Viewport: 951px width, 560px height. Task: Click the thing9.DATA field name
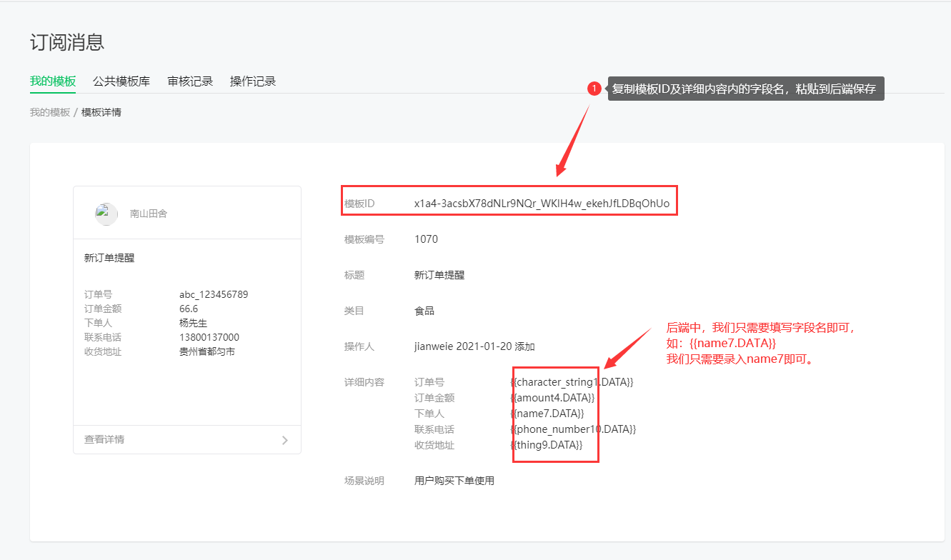(x=547, y=445)
